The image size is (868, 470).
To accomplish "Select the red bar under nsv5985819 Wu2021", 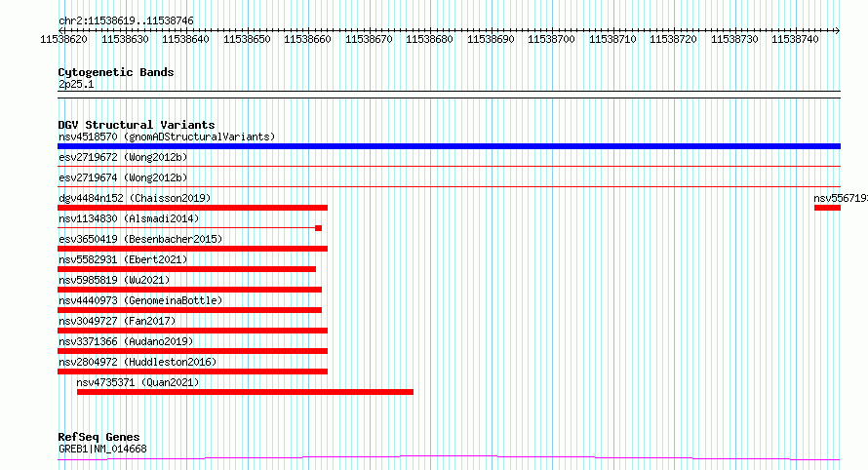I will point(189,290).
